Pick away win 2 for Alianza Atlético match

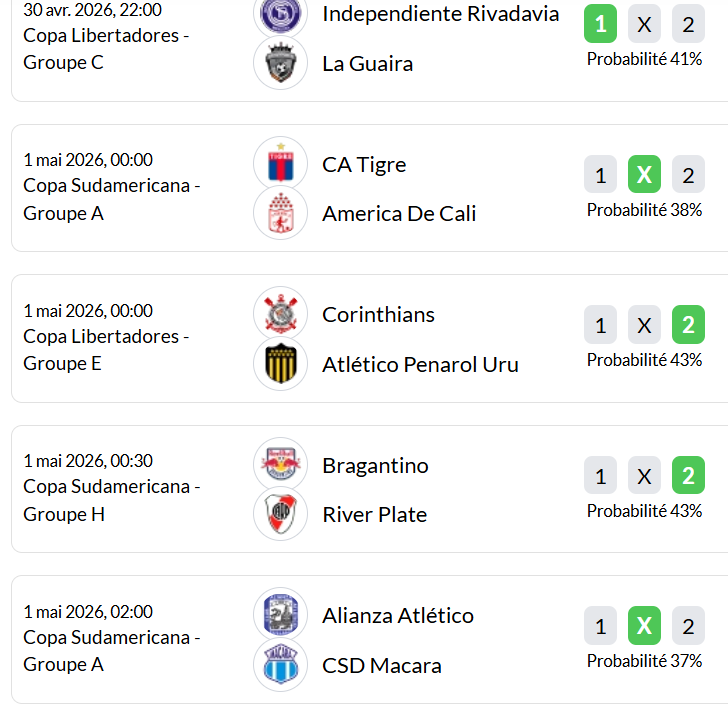click(688, 627)
